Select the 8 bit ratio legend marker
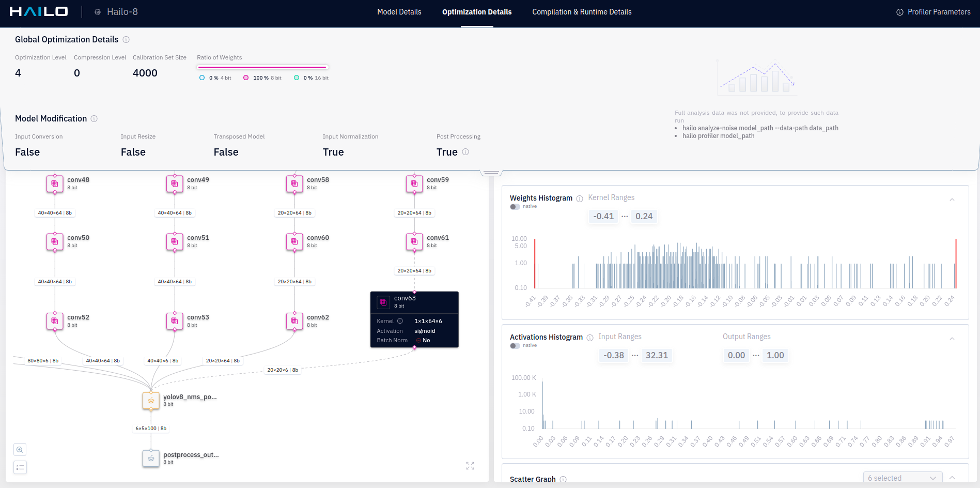 pyautogui.click(x=246, y=78)
